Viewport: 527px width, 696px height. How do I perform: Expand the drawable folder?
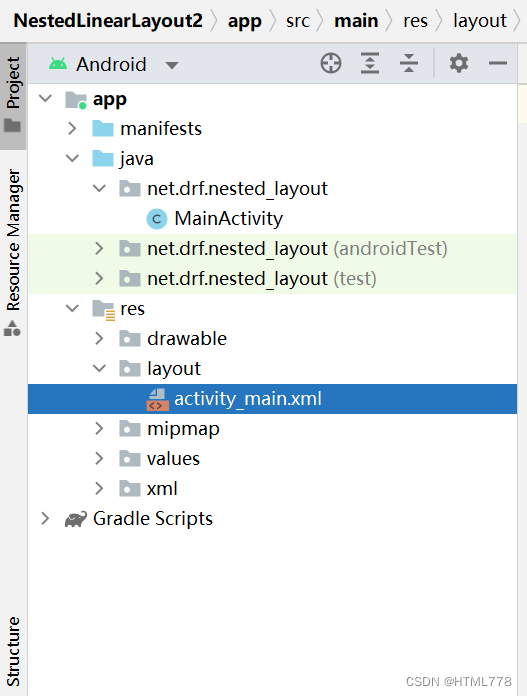99,338
